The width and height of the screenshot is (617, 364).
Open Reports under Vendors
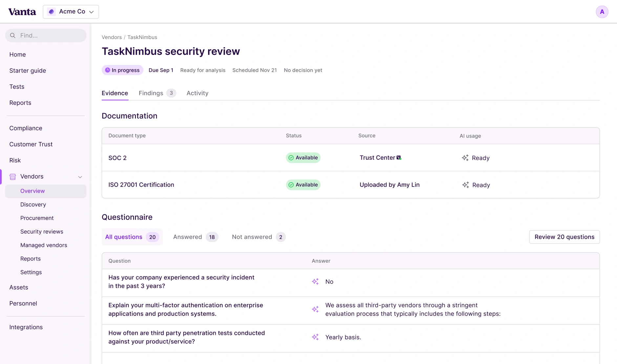31,259
